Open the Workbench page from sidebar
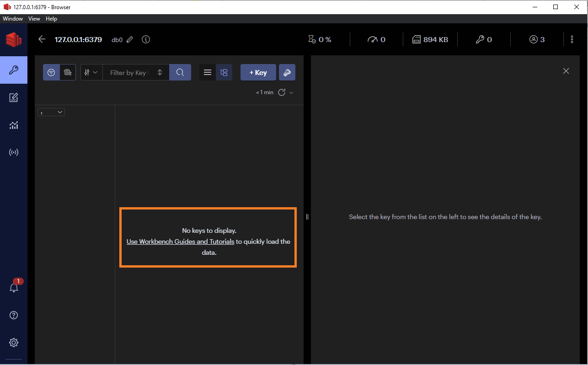 [14, 97]
